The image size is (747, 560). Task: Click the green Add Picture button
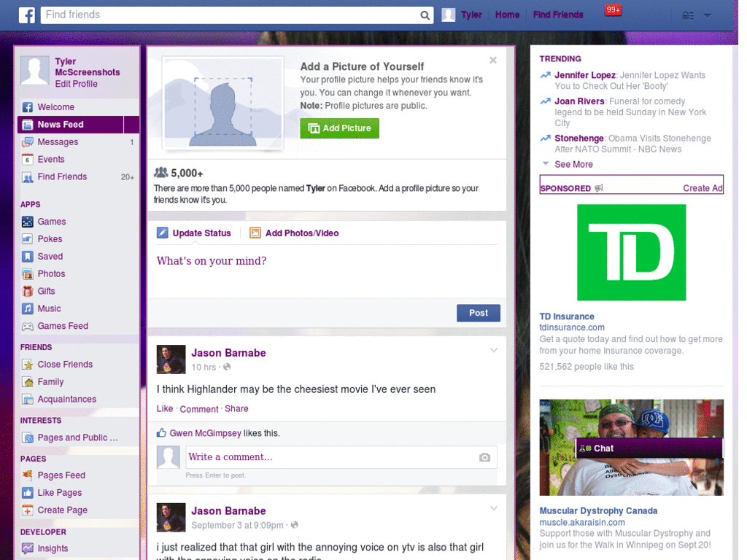(x=340, y=128)
